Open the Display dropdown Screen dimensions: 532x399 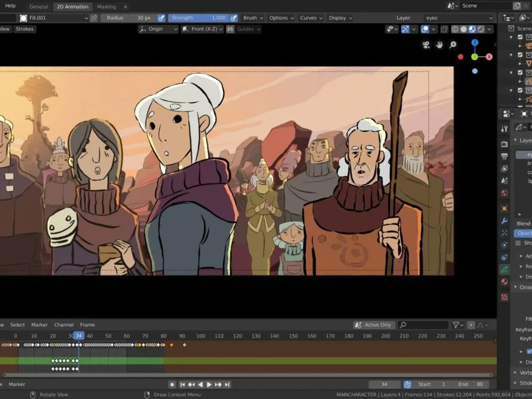(x=340, y=18)
